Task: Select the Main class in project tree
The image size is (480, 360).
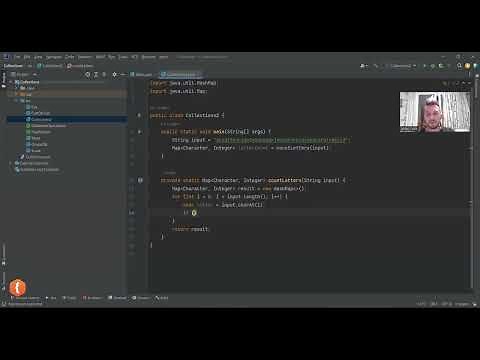Action: 33,138
